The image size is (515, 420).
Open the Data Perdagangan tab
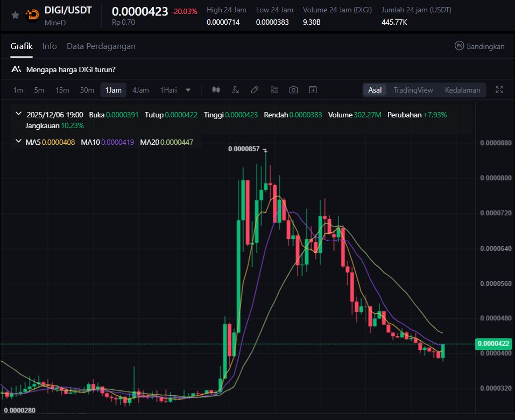101,46
